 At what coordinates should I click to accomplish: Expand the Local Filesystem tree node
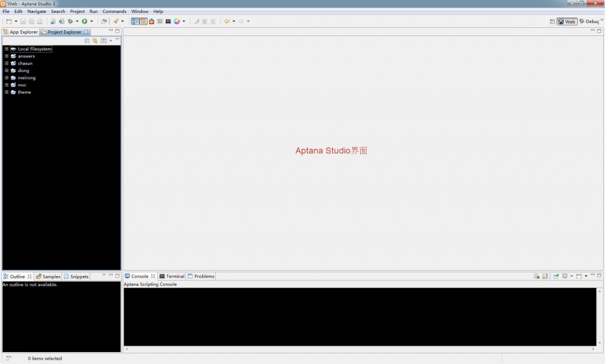coord(6,48)
